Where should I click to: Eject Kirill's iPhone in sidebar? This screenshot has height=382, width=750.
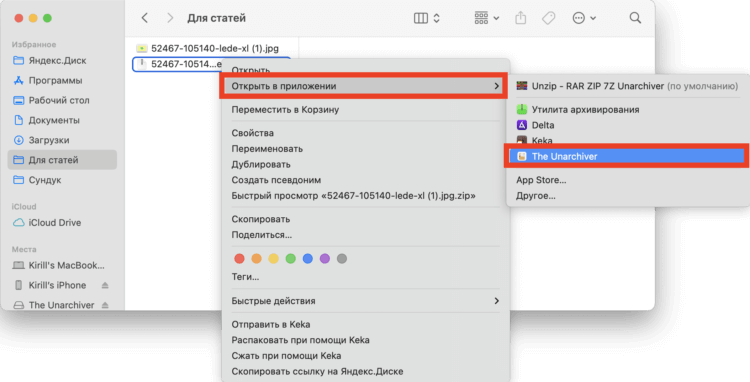[105, 285]
